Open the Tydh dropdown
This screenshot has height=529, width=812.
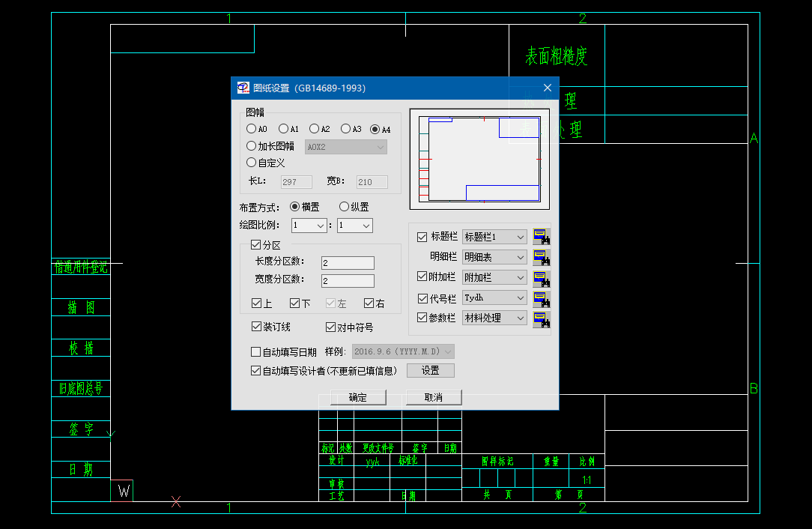tap(494, 298)
